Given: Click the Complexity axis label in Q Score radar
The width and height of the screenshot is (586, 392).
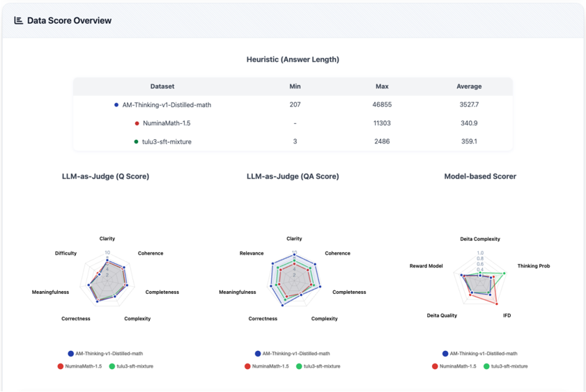Looking at the screenshot, I should [x=137, y=318].
